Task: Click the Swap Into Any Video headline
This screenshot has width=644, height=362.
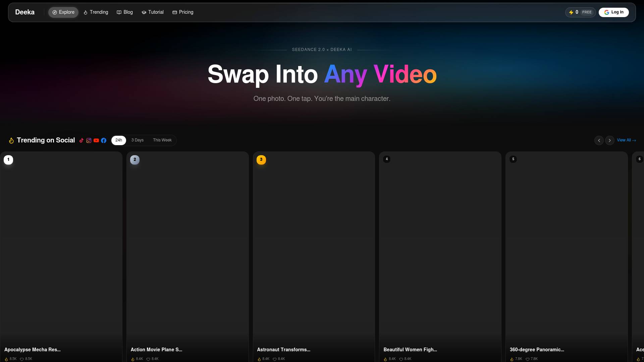Action: point(322,74)
